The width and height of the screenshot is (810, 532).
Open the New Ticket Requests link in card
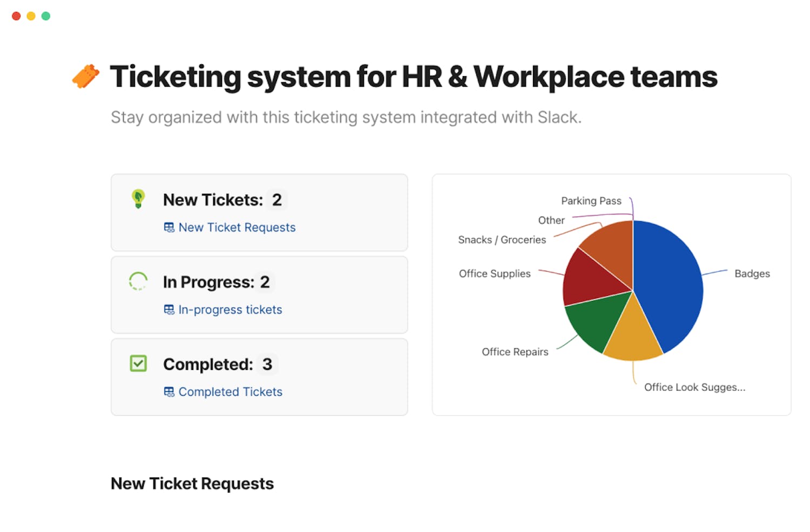click(237, 227)
